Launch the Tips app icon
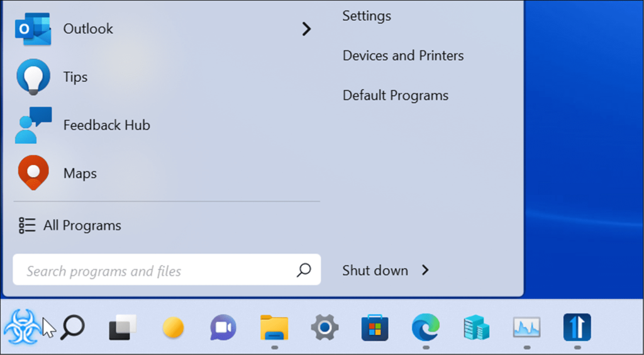The width and height of the screenshot is (644, 355). (33, 77)
